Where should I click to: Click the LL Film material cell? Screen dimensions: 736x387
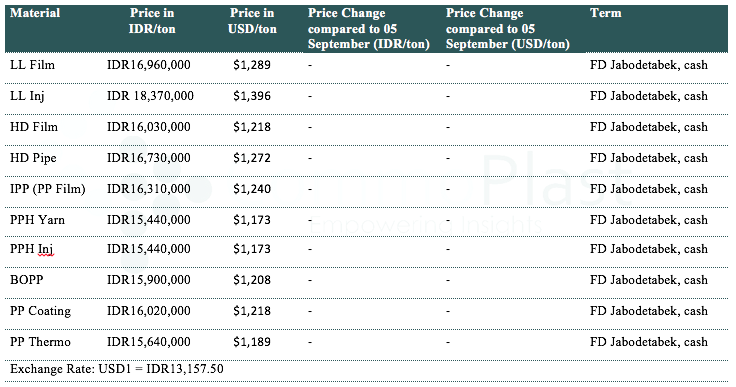pyautogui.click(x=32, y=65)
